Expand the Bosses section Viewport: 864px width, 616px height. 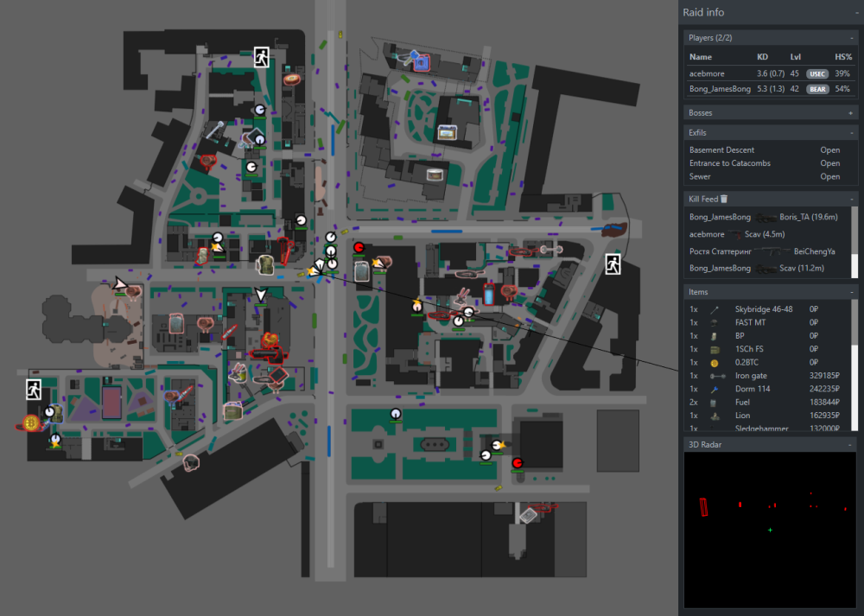(851, 113)
